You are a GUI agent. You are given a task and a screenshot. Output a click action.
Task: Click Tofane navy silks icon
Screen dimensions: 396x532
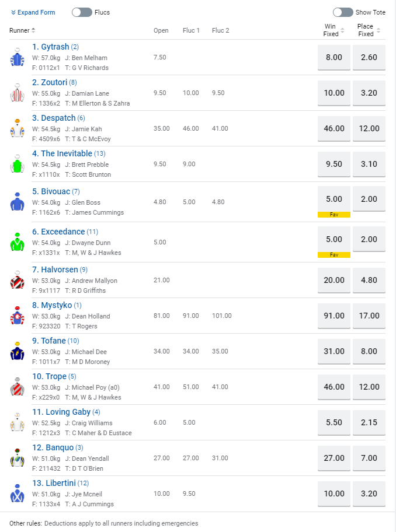(17, 351)
